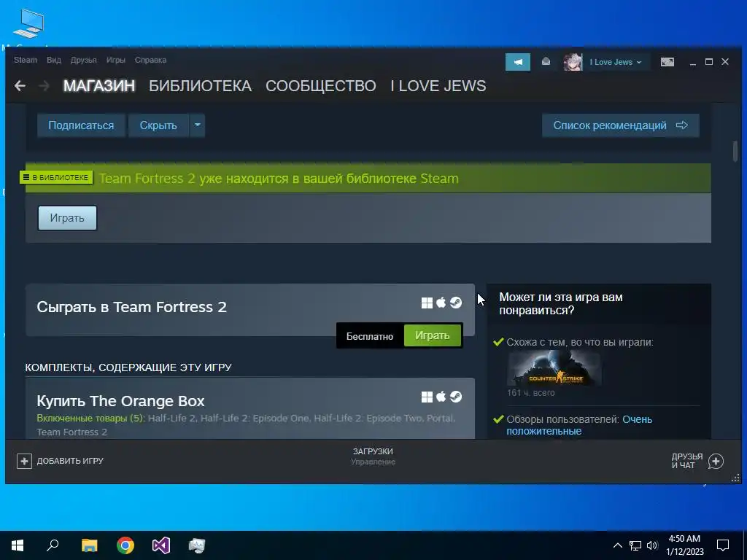Click the Apple icon on The Orange Box row

point(441,396)
